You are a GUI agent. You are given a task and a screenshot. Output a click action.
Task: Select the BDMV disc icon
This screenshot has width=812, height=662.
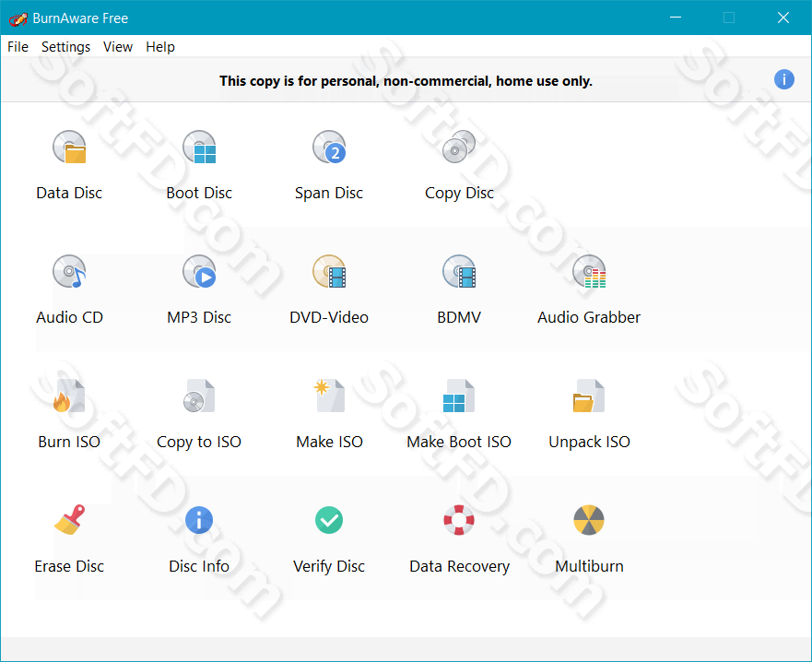pyautogui.click(x=459, y=271)
